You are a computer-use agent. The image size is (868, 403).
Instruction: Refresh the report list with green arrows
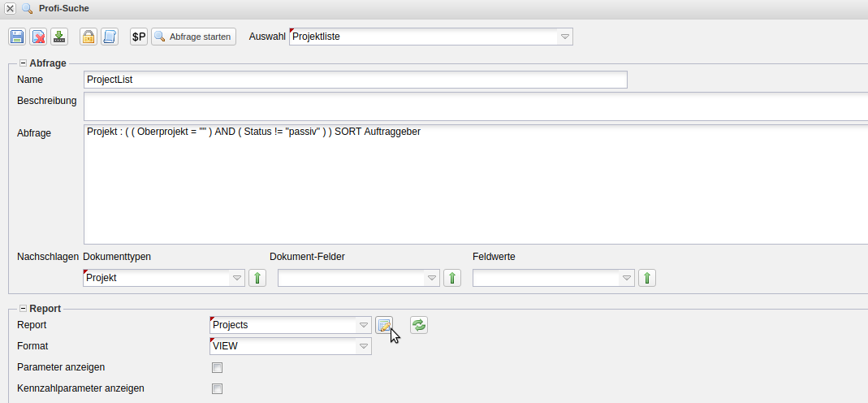tap(418, 325)
